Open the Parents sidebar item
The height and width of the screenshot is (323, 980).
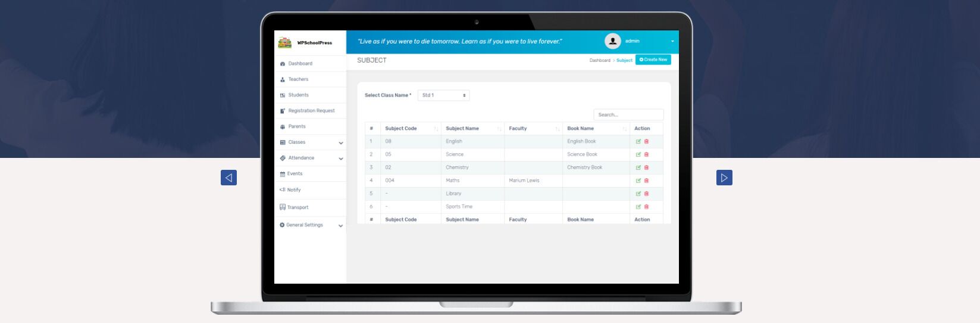click(310, 126)
